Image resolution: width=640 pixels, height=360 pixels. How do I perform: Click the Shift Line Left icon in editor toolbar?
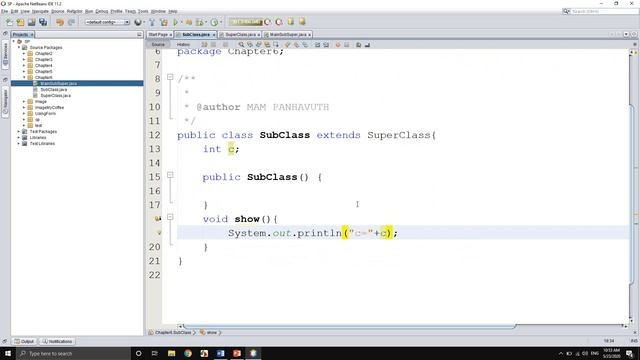317,44
